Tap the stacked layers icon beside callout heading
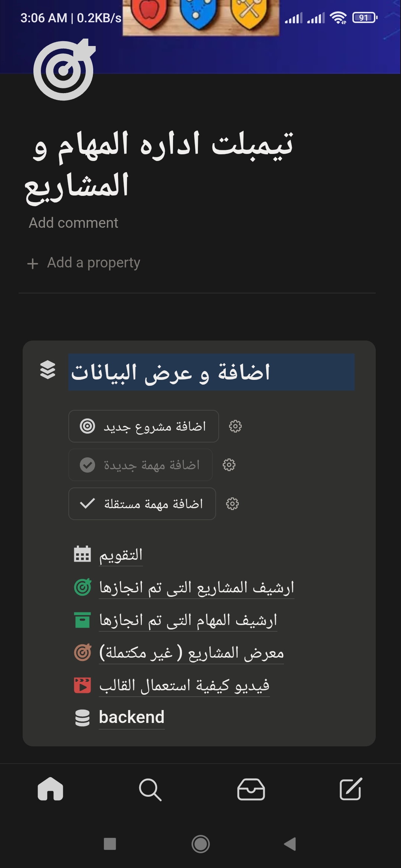Screen dimensions: 401x868 coord(48,370)
